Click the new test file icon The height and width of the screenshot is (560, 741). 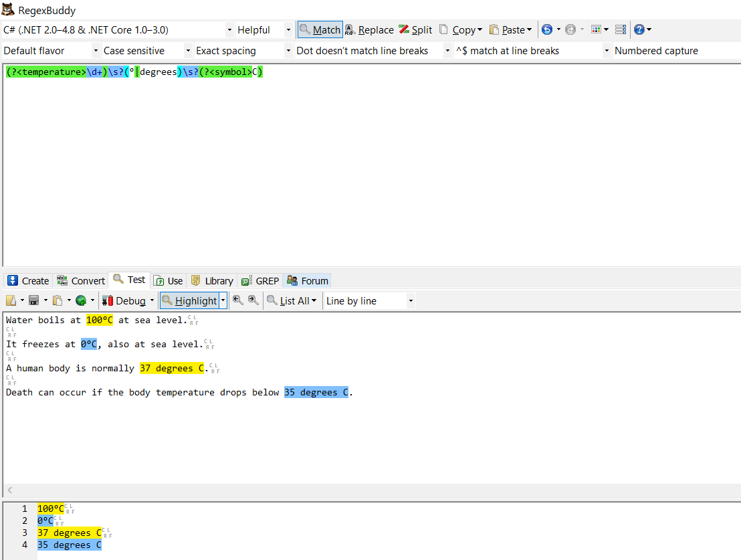(x=11, y=300)
